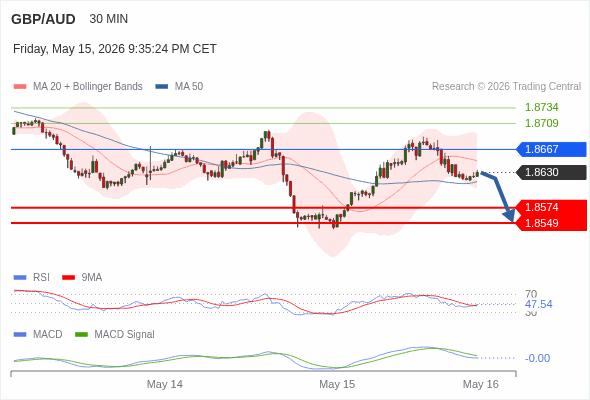Image resolution: width=590 pixels, height=400 pixels.
Task: Select the 1.8709 resistance level label
Action: coord(541,123)
